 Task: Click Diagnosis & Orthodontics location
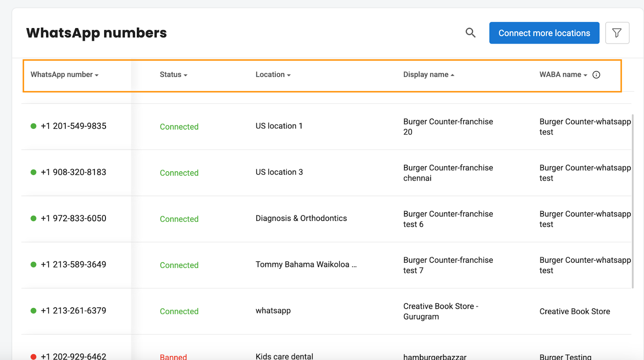pos(301,219)
